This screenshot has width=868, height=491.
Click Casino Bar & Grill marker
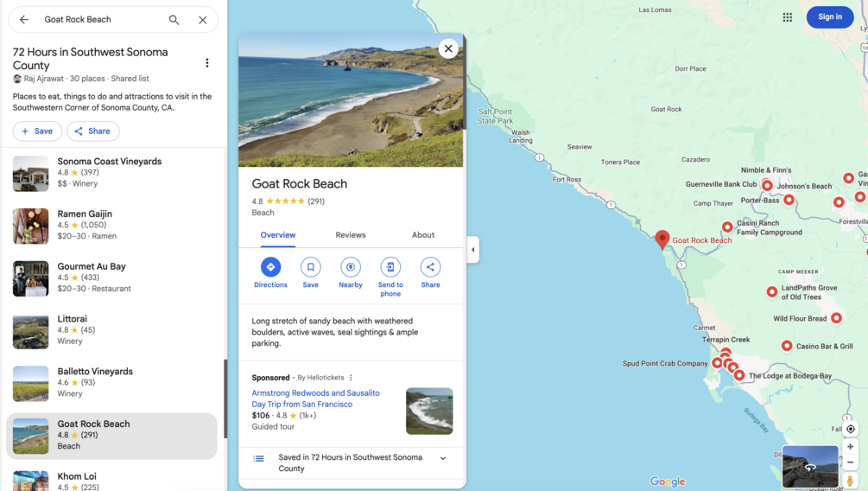point(787,346)
